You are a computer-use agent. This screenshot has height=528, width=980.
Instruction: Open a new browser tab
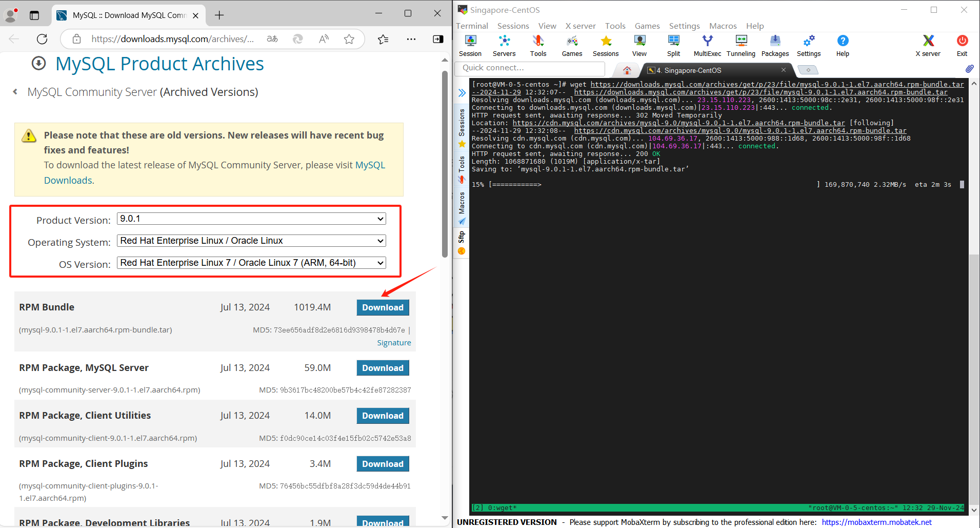tap(219, 15)
